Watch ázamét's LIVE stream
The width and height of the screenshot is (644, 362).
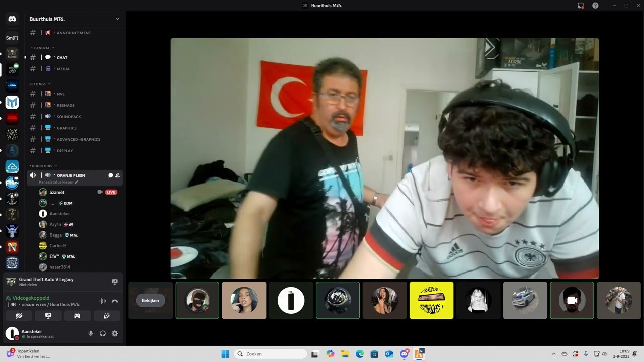pyautogui.click(x=111, y=192)
